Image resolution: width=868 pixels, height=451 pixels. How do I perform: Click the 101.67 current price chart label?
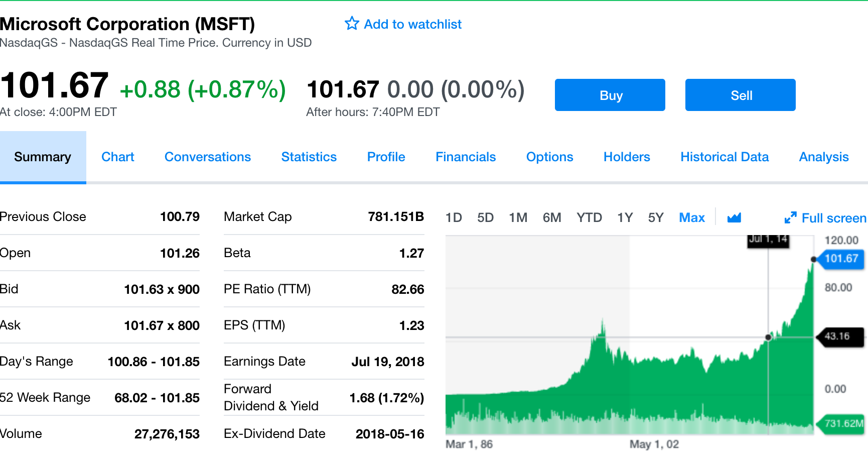pos(841,259)
